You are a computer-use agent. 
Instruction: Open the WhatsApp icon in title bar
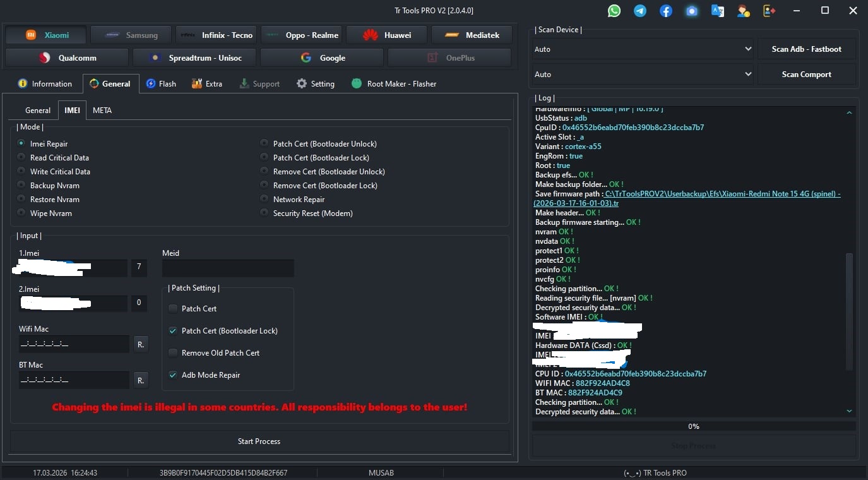614,11
